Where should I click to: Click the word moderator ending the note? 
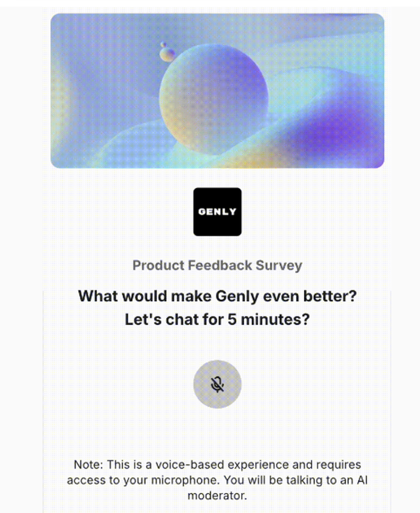pyautogui.click(x=217, y=495)
